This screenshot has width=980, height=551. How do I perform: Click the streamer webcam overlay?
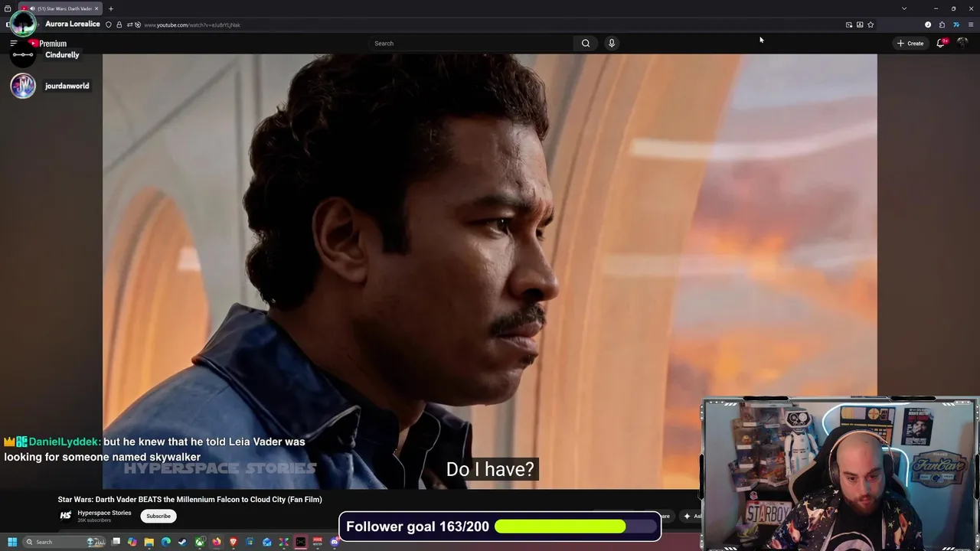(839, 474)
